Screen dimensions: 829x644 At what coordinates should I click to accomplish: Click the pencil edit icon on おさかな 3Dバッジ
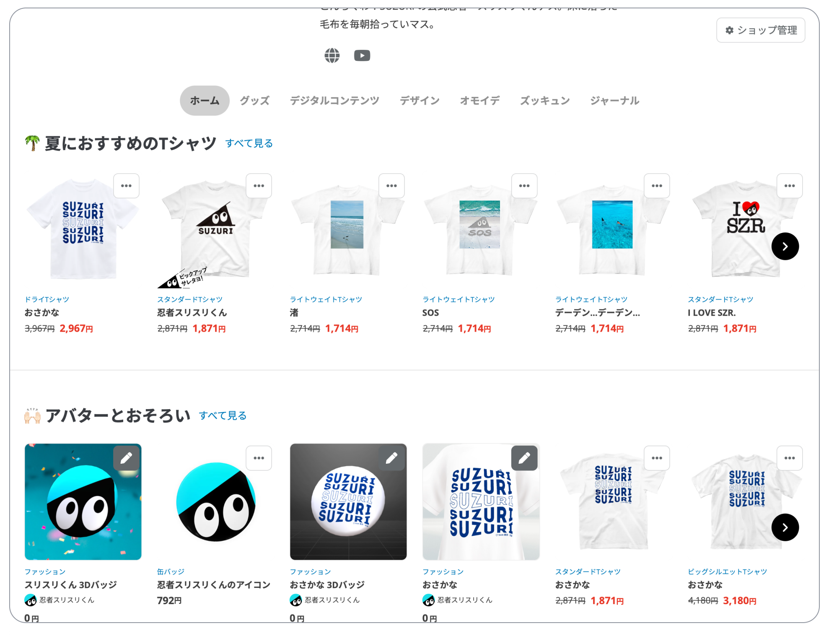(x=392, y=458)
